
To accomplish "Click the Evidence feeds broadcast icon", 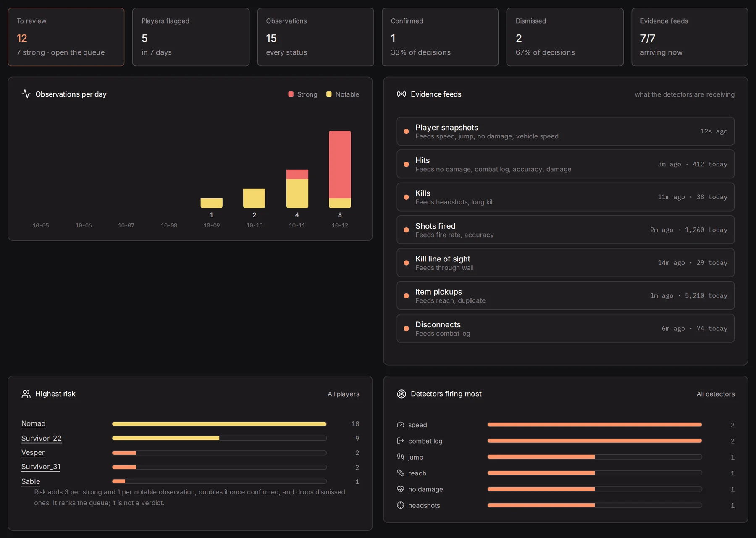I will [x=402, y=94].
